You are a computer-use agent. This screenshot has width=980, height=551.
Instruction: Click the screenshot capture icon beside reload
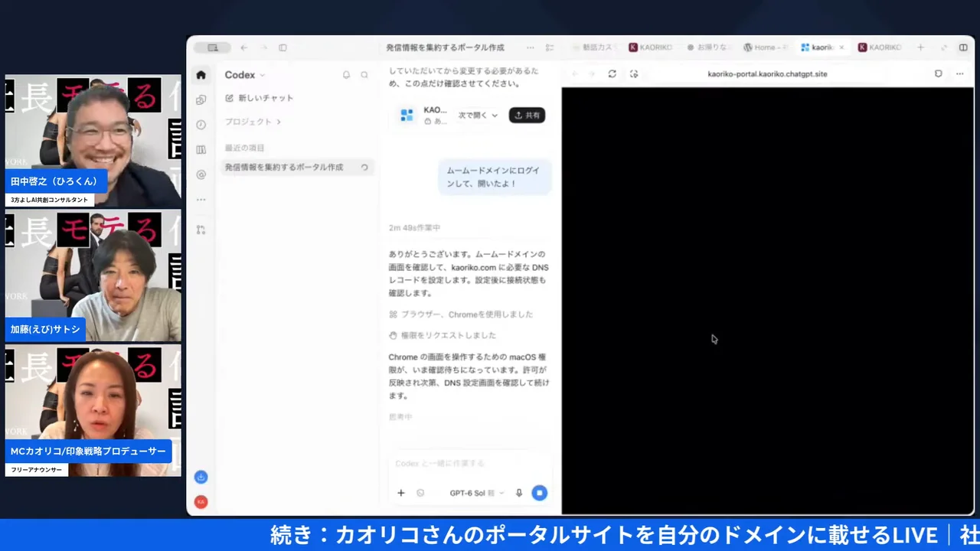[634, 74]
